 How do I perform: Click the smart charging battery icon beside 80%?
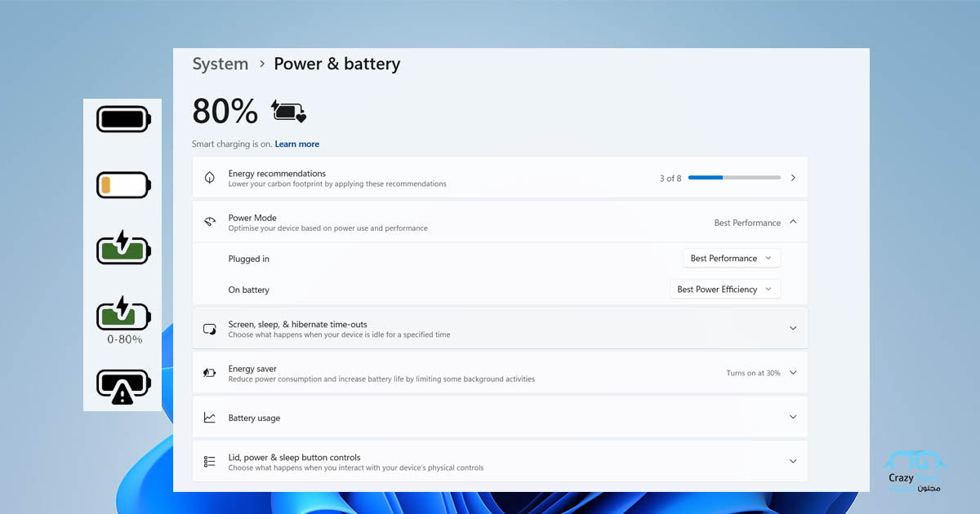[289, 112]
